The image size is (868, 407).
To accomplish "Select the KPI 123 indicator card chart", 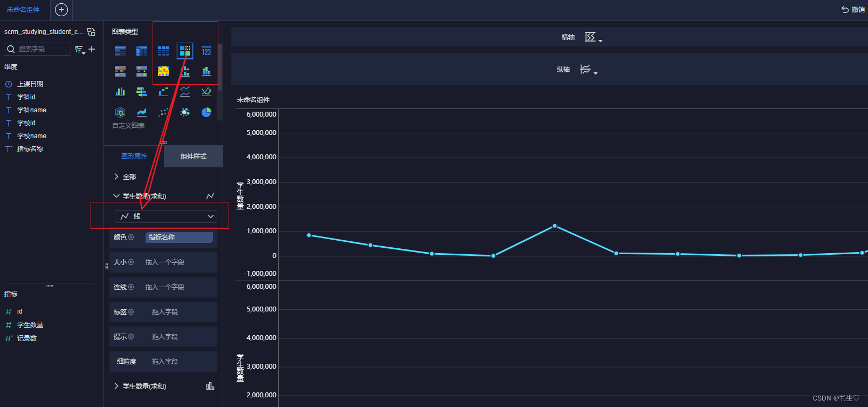I will pyautogui.click(x=206, y=51).
